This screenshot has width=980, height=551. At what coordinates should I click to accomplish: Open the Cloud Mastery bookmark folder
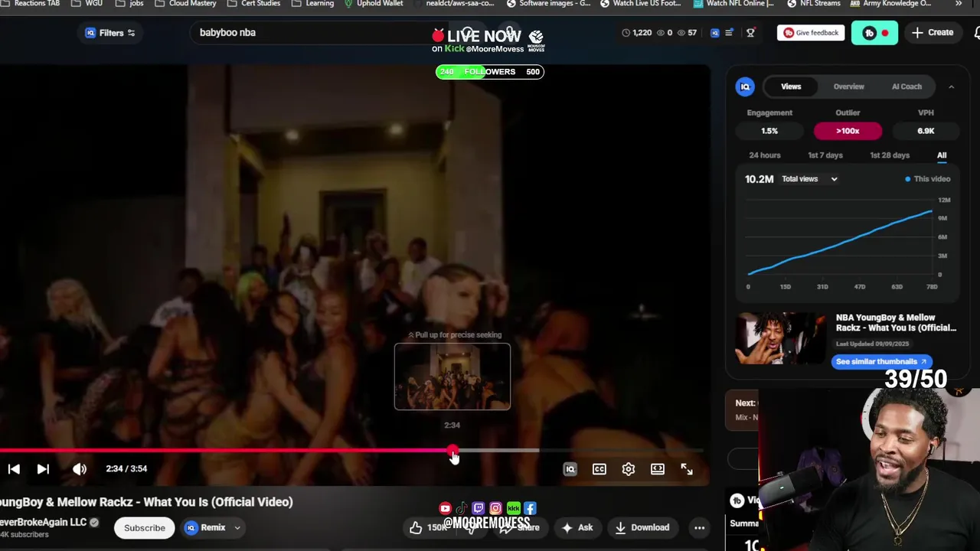point(185,4)
